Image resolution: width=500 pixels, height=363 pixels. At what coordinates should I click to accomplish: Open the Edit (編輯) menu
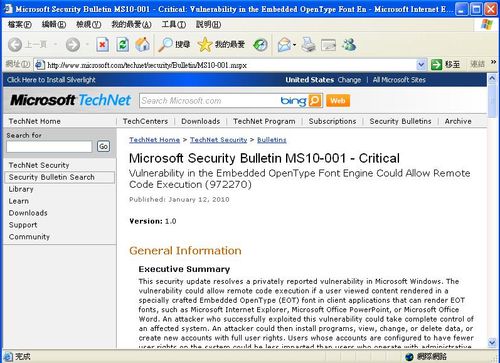click(x=54, y=24)
